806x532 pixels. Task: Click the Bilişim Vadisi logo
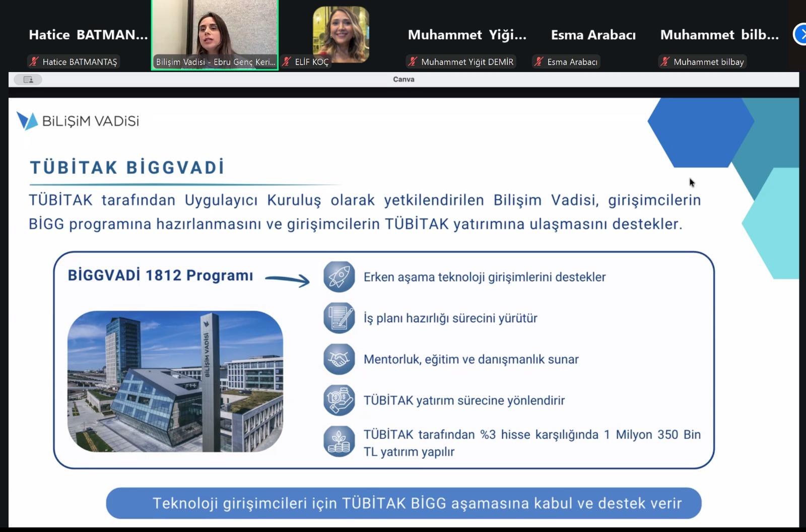(x=78, y=121)
